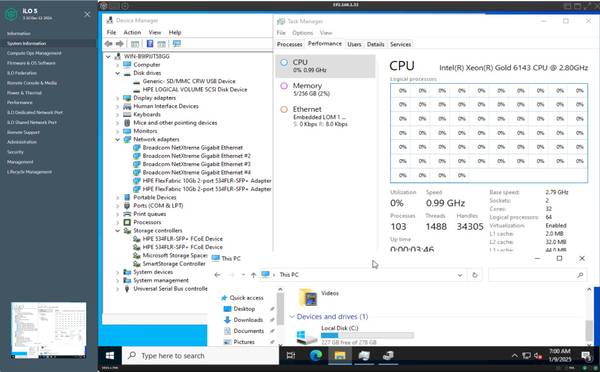The width and height of the screenshot is (600, 372).
Task: Collapse the Network adapters tree node
Action: tap(118, 140)
